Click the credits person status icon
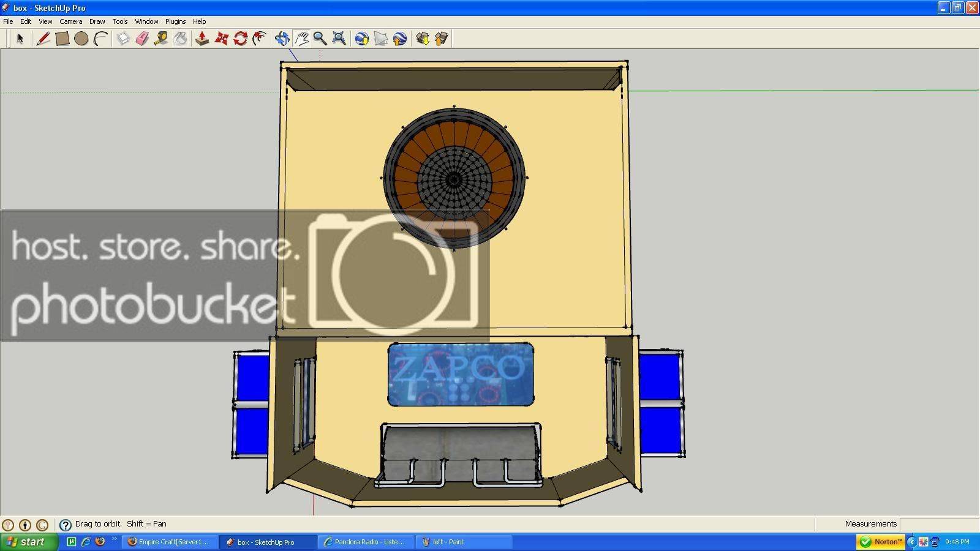This screenshot has height=551, width=980. [x=25, y=525]
